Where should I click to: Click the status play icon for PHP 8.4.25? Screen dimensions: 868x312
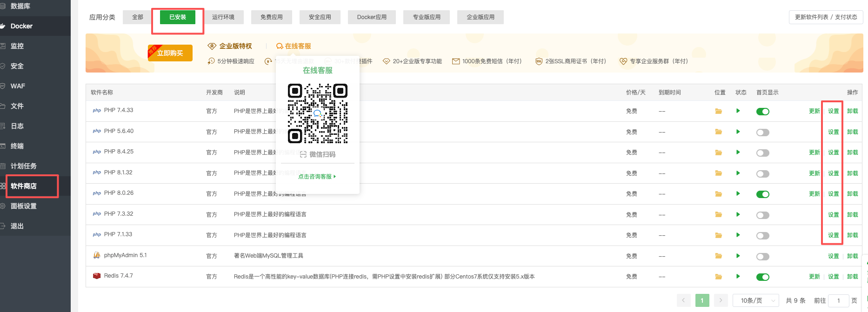coord(738,152)
